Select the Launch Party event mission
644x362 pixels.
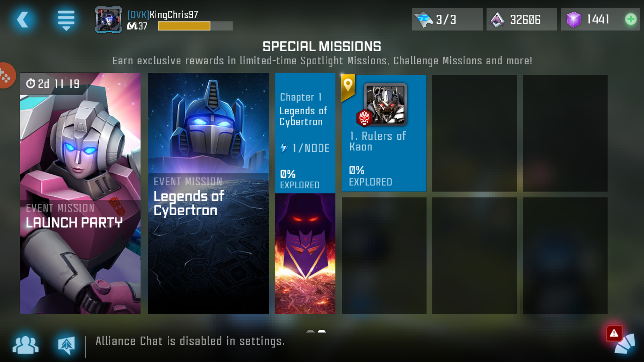coord(80,193)
